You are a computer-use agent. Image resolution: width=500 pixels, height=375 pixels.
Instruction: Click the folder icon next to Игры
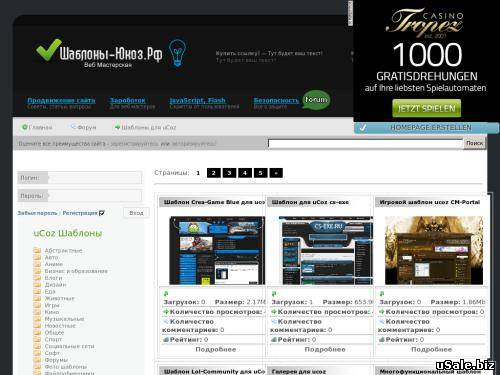[37, 305]
